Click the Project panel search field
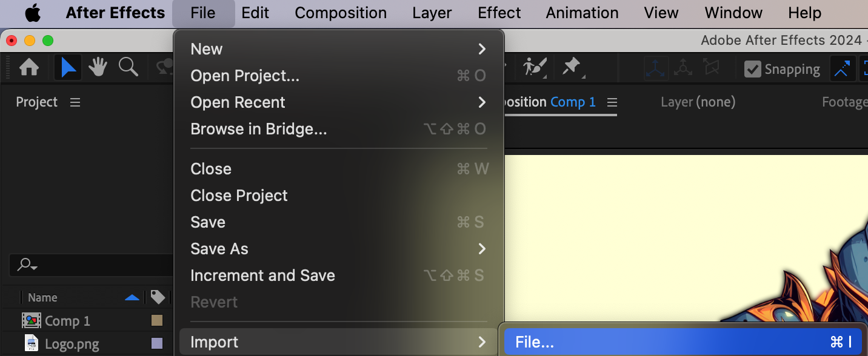The image size is (868, 356). click(91, 265)
